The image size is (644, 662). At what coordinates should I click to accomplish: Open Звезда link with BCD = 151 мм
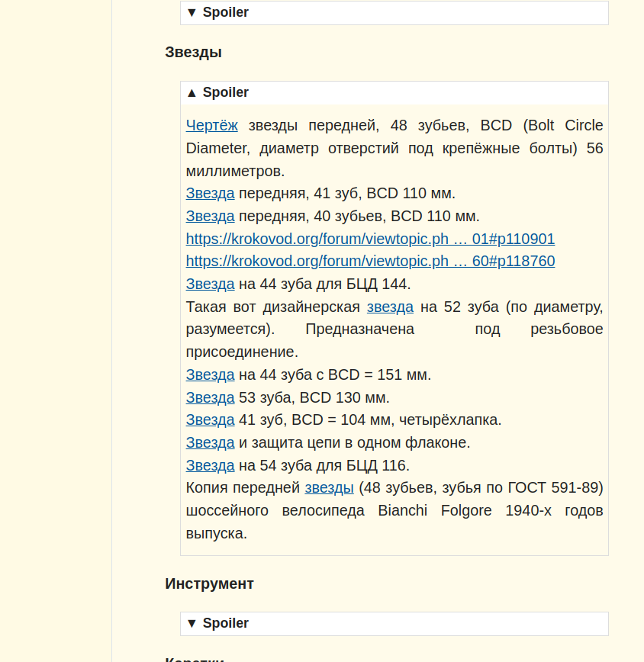tap(210, 374)
